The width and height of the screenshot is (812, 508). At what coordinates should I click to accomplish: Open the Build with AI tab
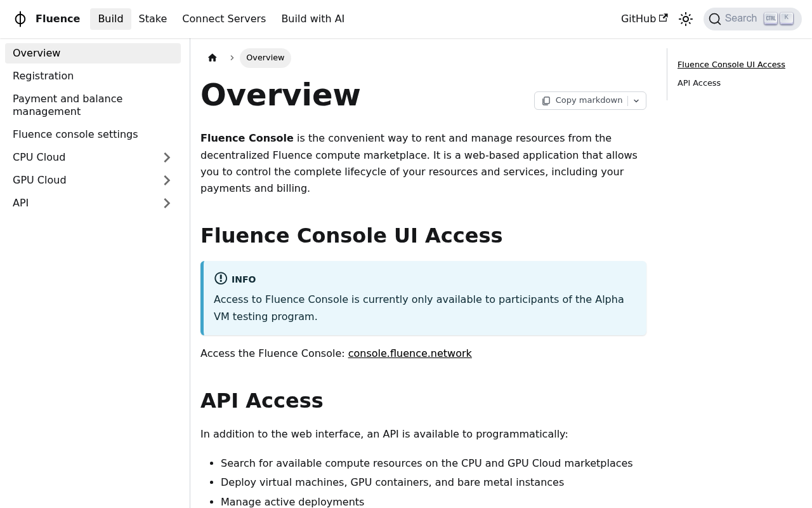pos(313,19)
